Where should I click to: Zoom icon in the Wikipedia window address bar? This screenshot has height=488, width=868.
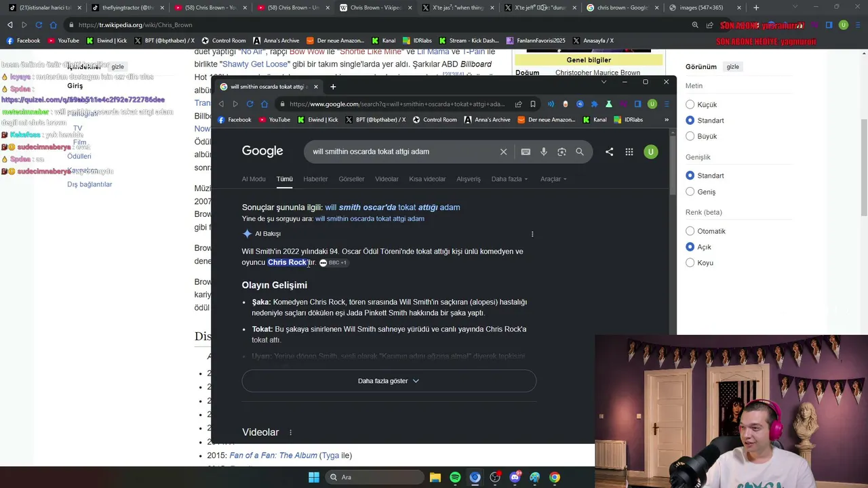[695, 25]
